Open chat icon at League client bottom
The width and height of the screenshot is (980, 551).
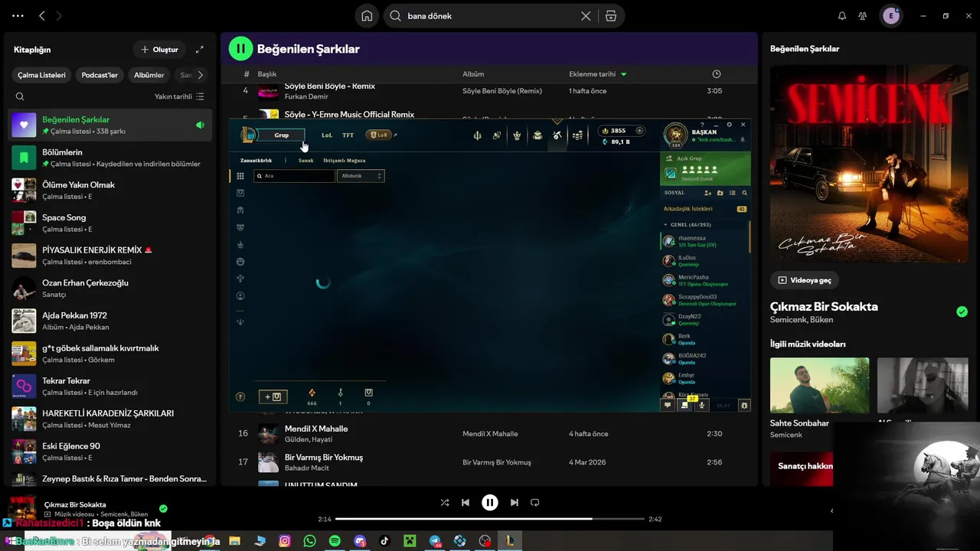(668, 405)
